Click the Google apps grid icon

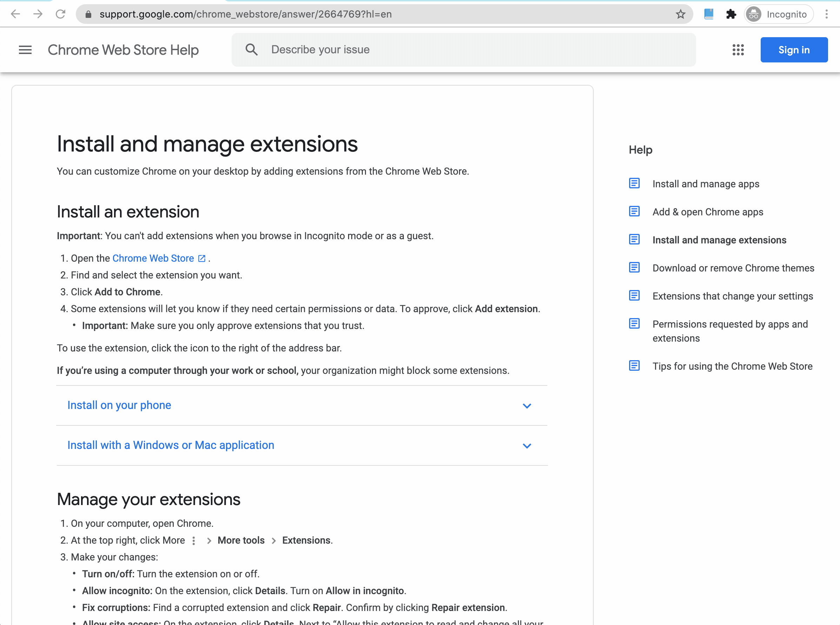pyautogui.click(x=738, y=50)
